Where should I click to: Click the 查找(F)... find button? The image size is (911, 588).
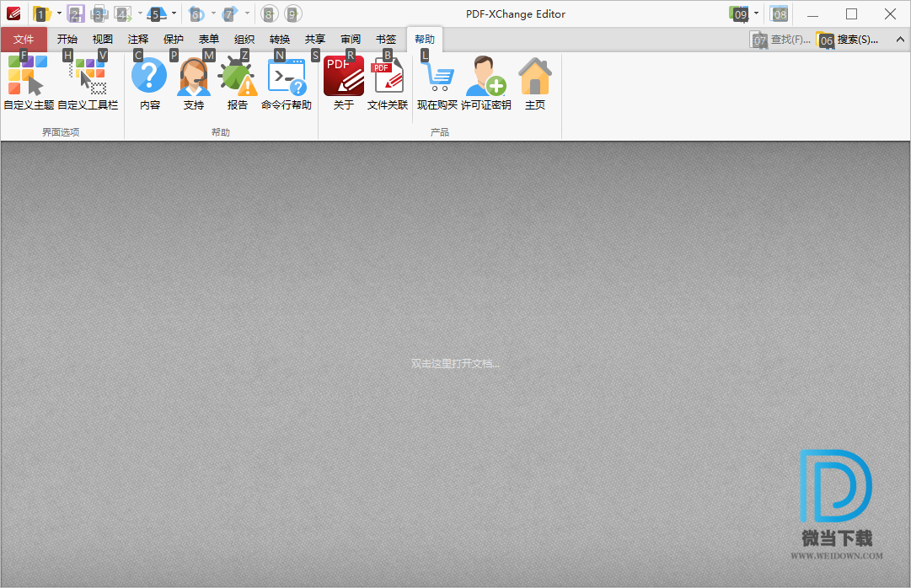(x=780, y=40)
